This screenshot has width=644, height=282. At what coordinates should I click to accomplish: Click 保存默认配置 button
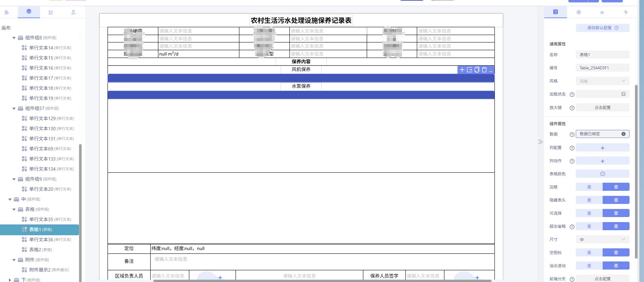point(603,28)
